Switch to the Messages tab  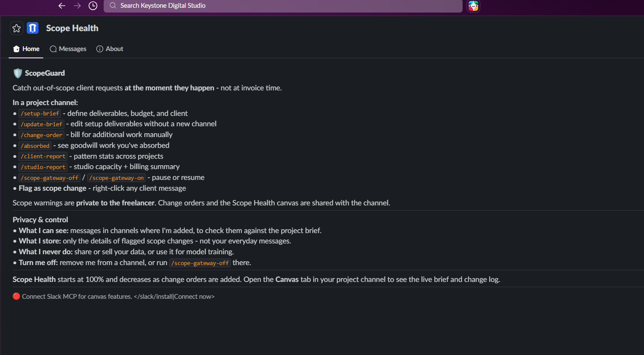click(x=68, y=49)
